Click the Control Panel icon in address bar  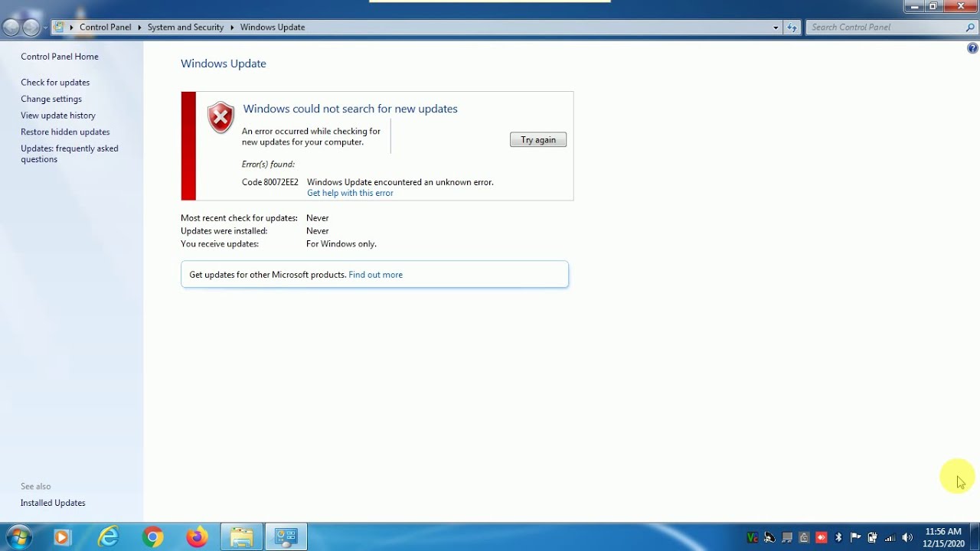[59, 27]
